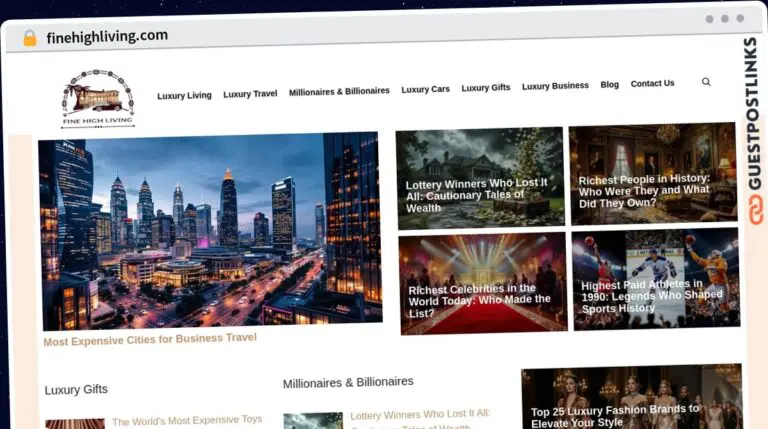The image size is (768, 429).
Task: Open the Luxury Travel menu item
Action: [250, 94]
